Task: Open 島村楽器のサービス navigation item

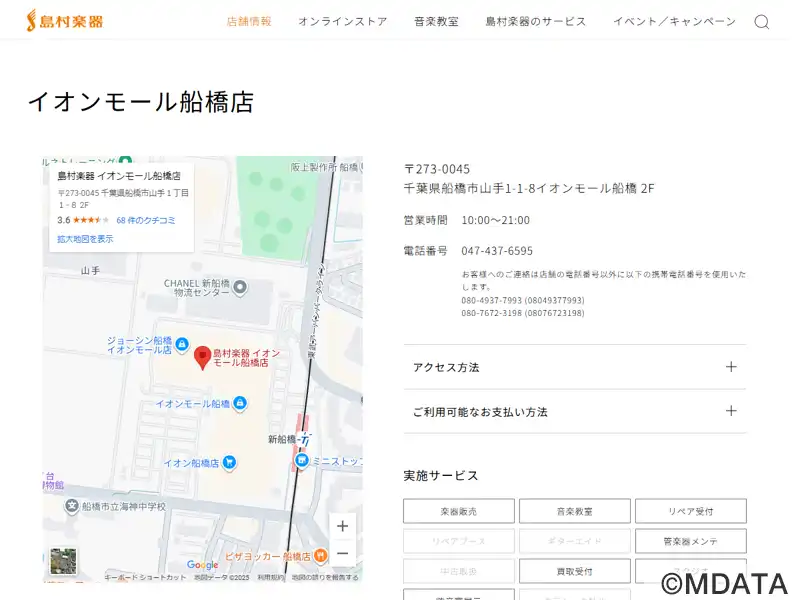Action: coord(536,22)
